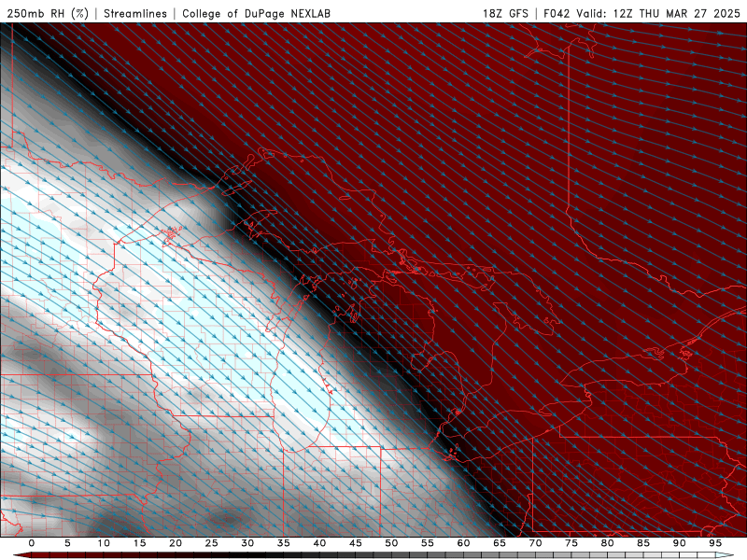747x560 pixels.
Task: Select the 90 value on the RH scale
Action: 680,543
